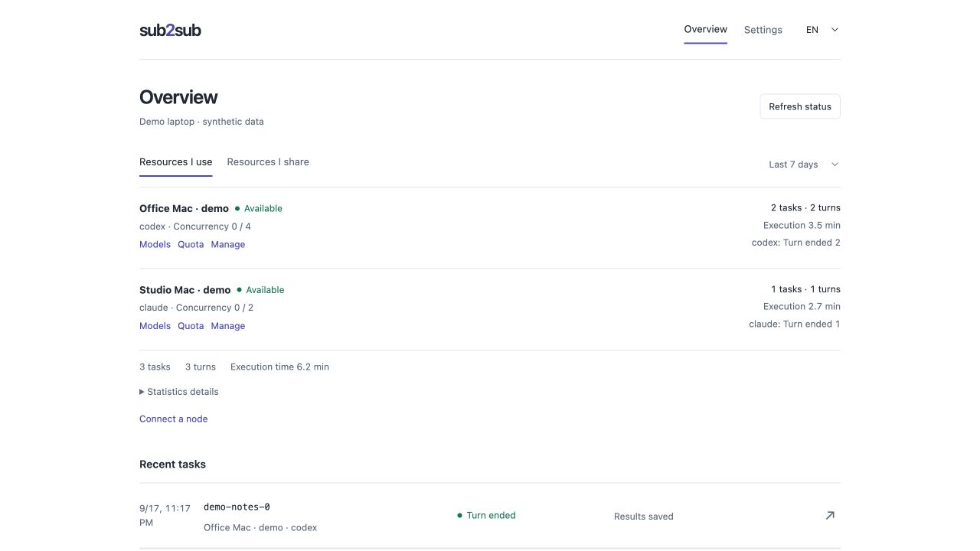Open the demo-notes-0 task arrow icon

click(x=830, y=516)
